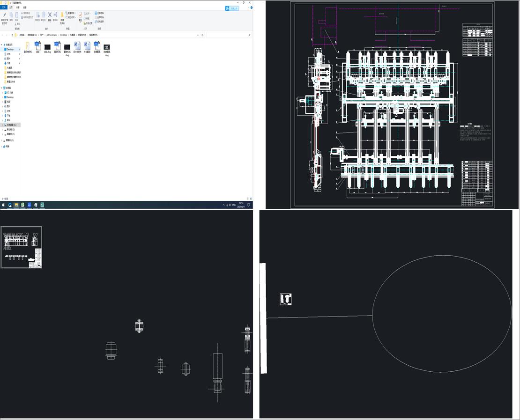The width and height of the screenshot is (520, 420).
Task: Open the New item dropdown in the ribbon
Action: coord(71,13)
